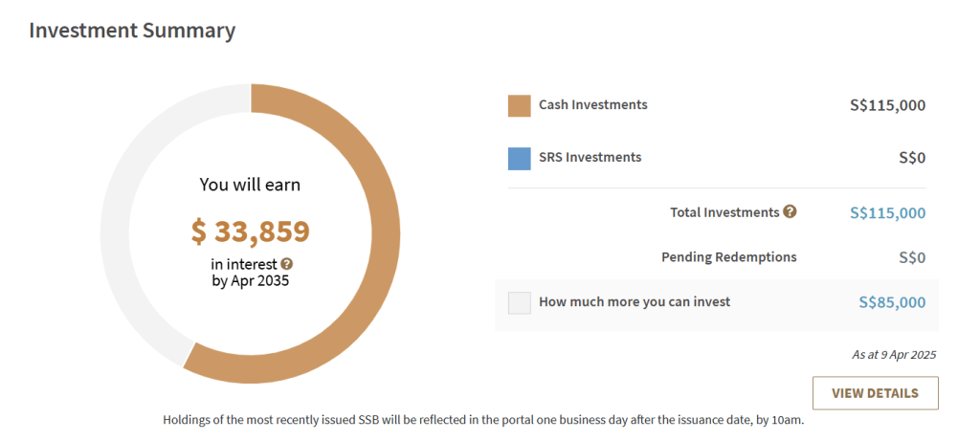980x441 pixels.
Task: Select the Cash Investments label
Action: pos(592,104)
